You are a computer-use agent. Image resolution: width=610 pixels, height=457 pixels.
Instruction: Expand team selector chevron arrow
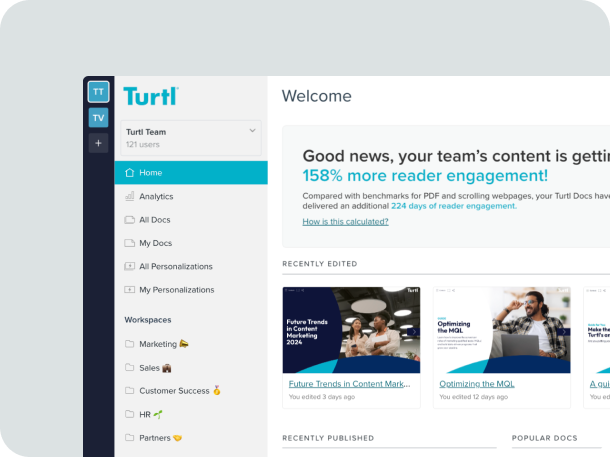pyautogui.click(x=252, y=131)
